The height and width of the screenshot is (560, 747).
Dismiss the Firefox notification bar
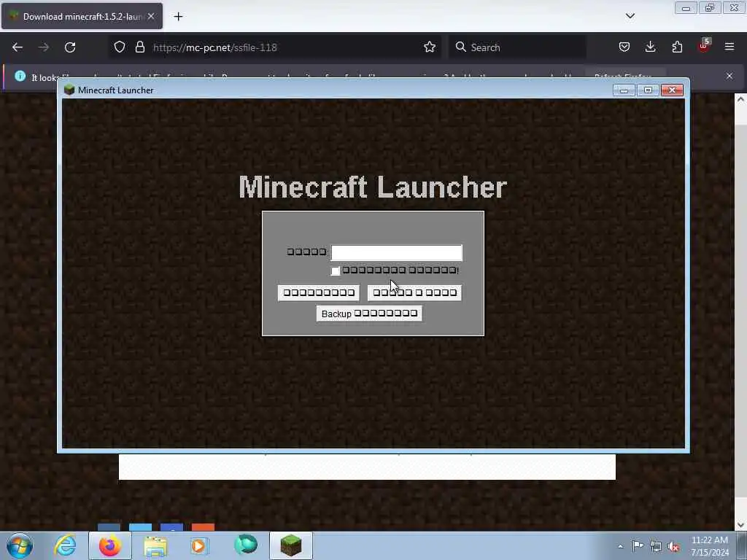click(x=729, y=76)
